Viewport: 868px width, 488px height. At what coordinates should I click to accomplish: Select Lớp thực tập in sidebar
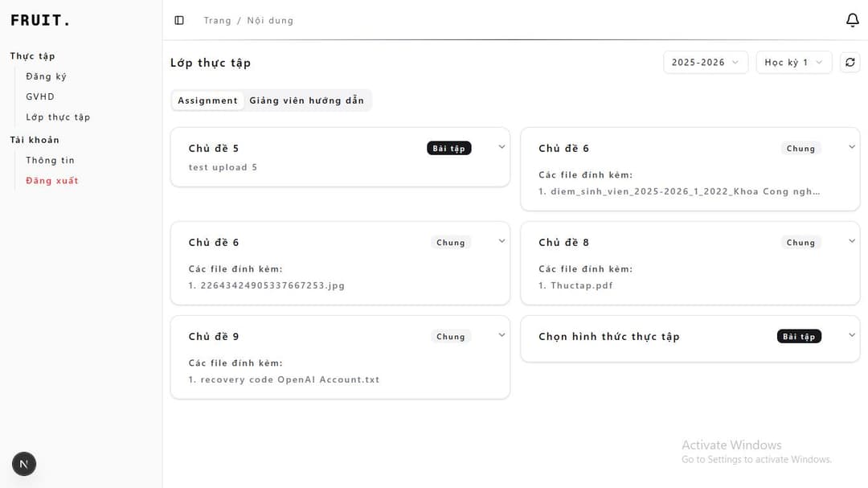[58, 117]
